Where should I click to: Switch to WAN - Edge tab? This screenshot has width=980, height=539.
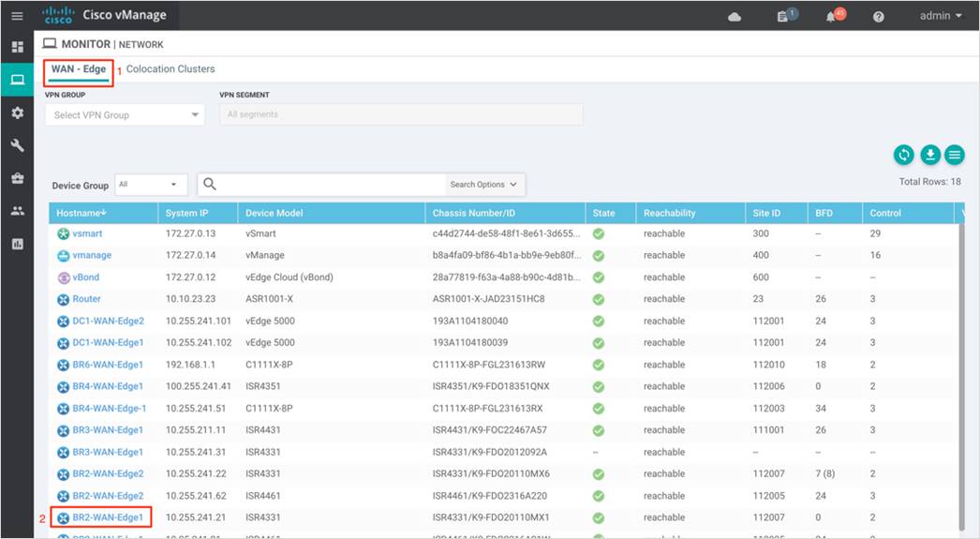(79, 68)
